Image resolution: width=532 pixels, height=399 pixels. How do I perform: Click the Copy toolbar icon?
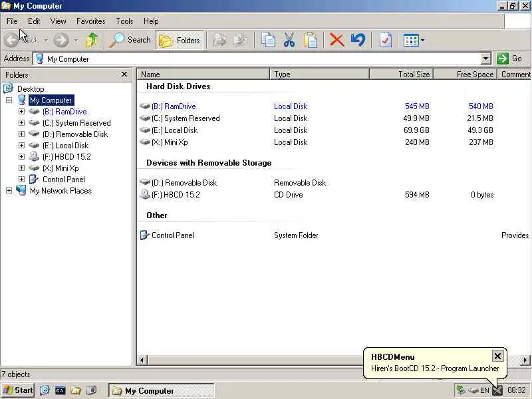[x=268, y=40]
